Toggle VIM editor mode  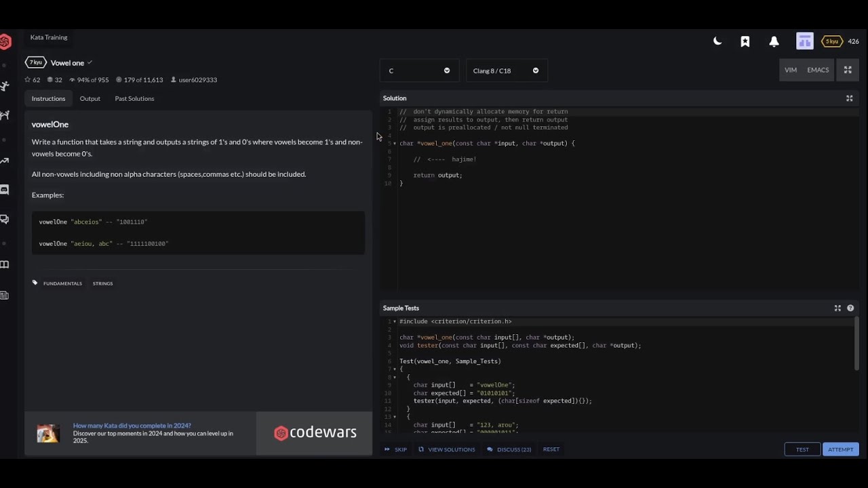pos(791,70)
